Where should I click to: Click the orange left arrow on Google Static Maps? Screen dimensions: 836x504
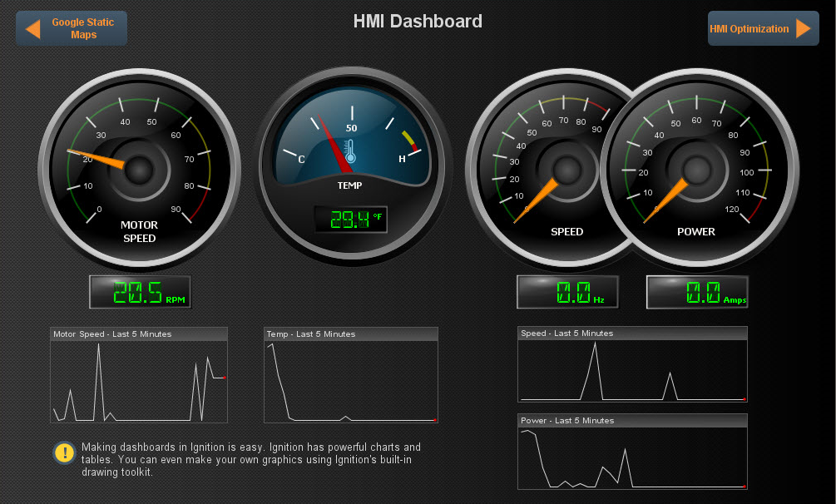[32, 27]
